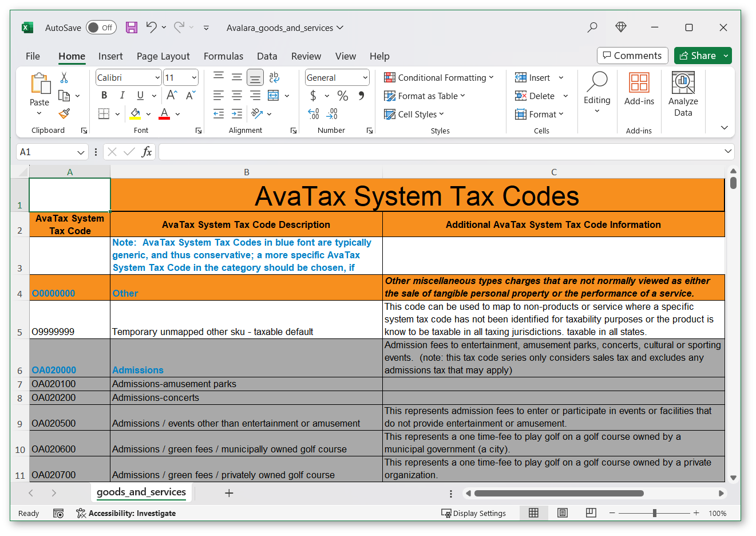Switch to the Data tab
The image size is (756, 536).
coord(267,56)
